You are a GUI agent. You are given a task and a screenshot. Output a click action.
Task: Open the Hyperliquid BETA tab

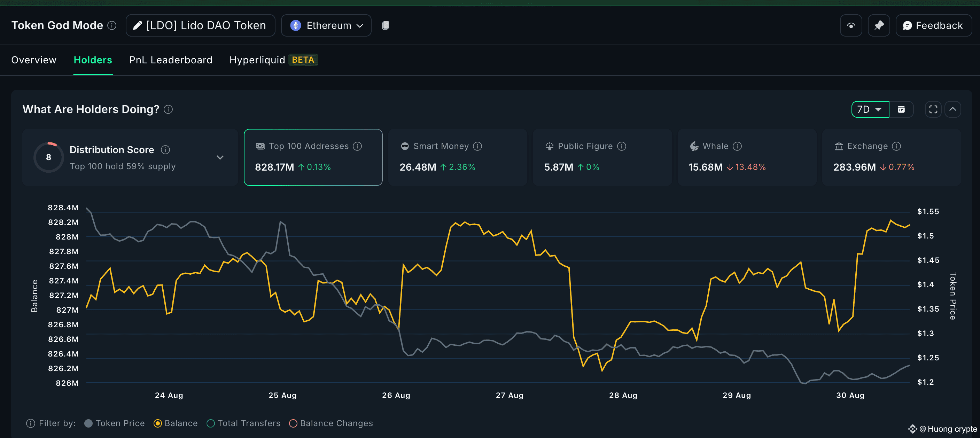(x=273, y=60)
